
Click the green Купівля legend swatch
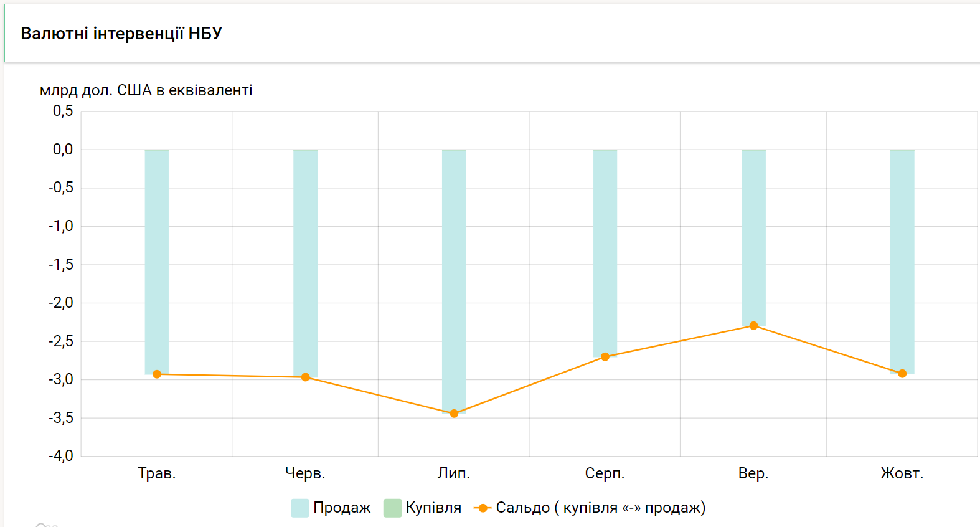point(392,508)
